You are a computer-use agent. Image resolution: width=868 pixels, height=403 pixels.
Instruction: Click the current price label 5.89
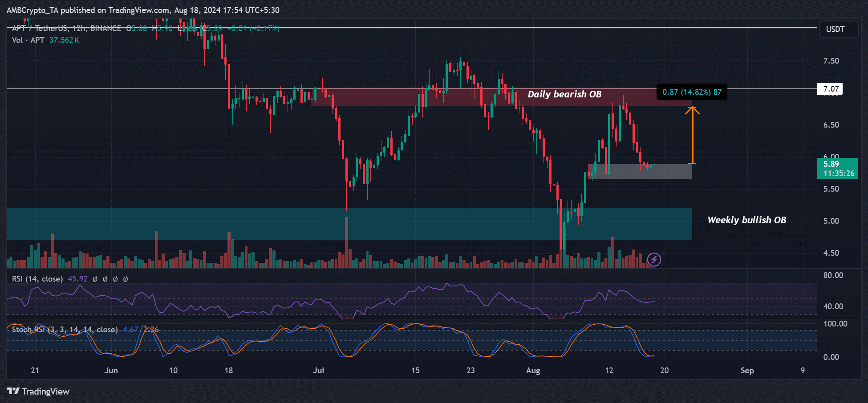point(831,164)
